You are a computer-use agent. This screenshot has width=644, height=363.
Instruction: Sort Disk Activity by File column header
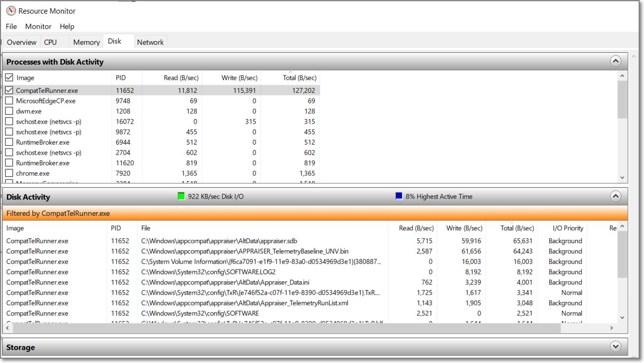pyautogui.click(x=263, y=228)
